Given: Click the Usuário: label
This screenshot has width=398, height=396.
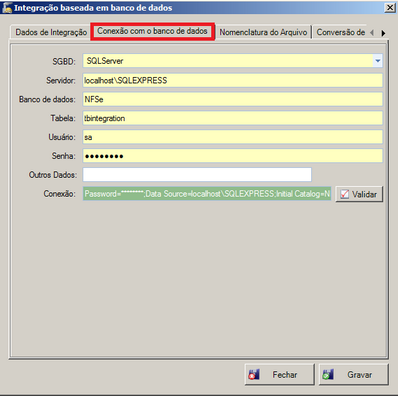Looking at the screenshot, I should click(x=62, y=137).
